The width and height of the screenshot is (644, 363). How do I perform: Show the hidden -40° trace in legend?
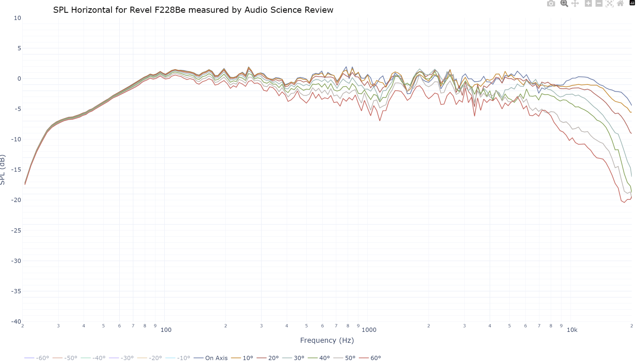pyautogui.click(x=93, y=358)
